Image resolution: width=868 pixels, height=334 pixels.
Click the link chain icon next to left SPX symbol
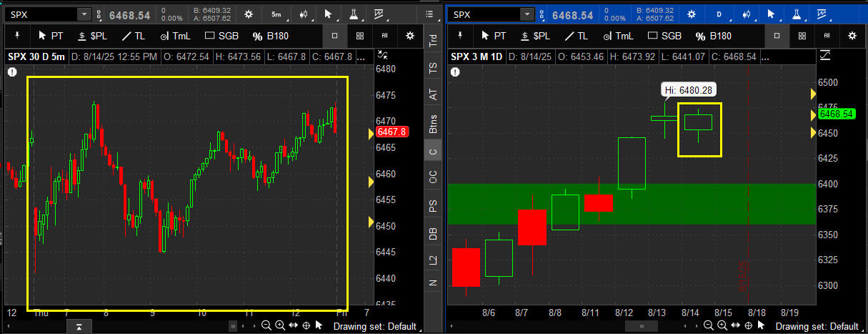tap(100, 14)
